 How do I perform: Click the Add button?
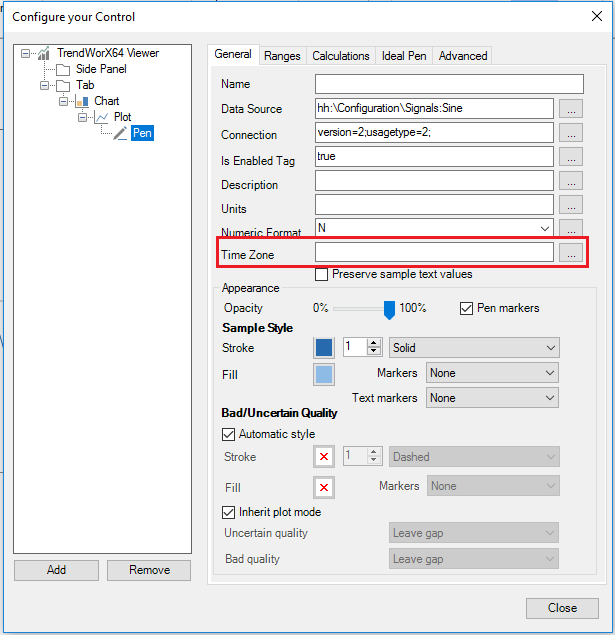56,570
